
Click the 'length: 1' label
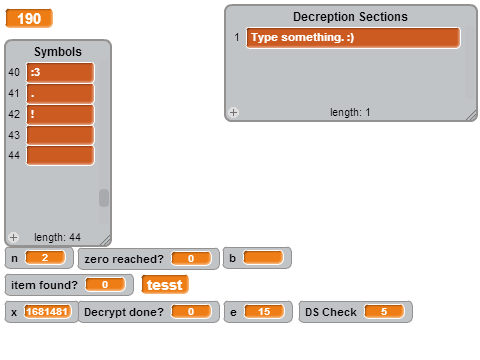coord(350,112)
